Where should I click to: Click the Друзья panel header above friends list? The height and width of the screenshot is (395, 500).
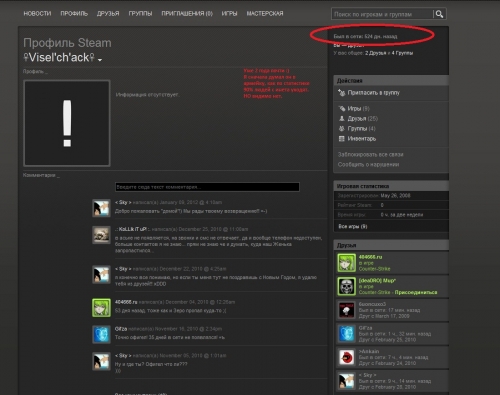pos(391,245)
